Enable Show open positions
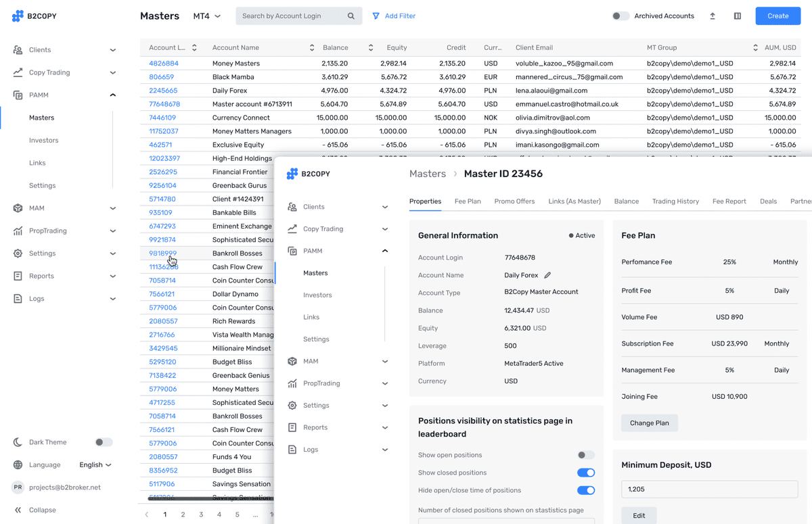812x524 pixels. coord(585,455)
